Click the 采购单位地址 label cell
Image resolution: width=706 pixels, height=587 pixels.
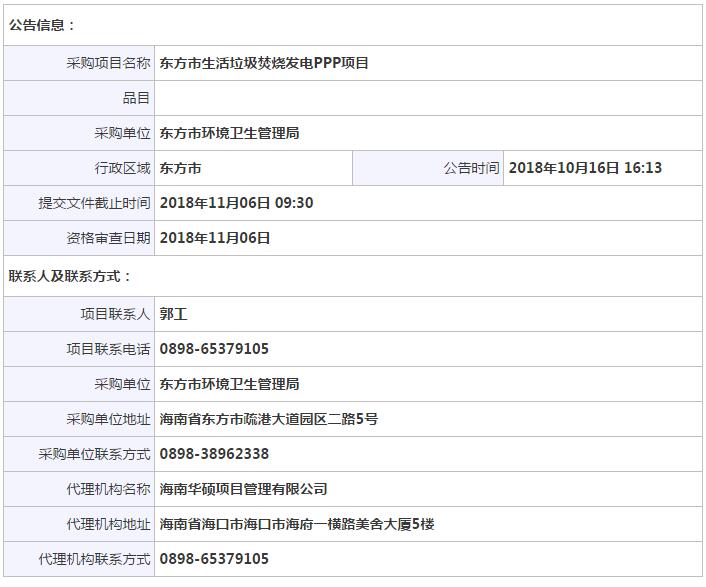(x=108, y=419)
